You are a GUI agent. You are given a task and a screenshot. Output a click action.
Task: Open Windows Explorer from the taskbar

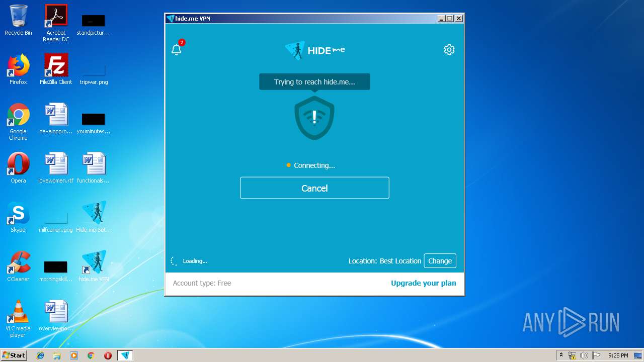pos(57,355)
